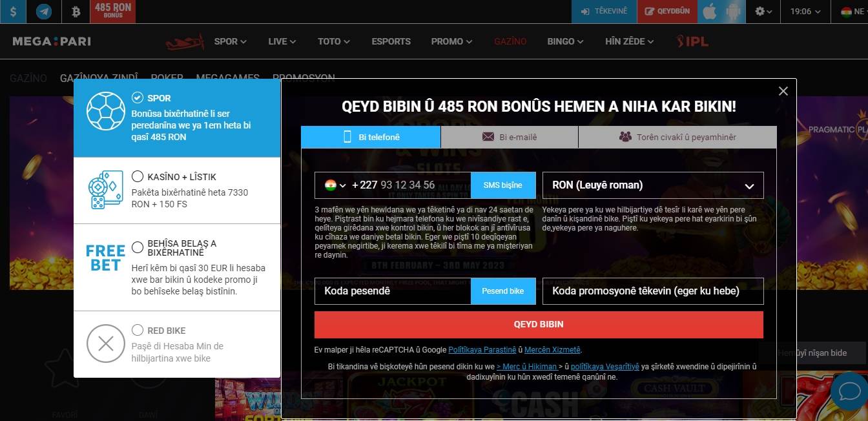Open the Mercên Xizmetê link
This screenshot has width=868, height=421.
pos(553,350)
